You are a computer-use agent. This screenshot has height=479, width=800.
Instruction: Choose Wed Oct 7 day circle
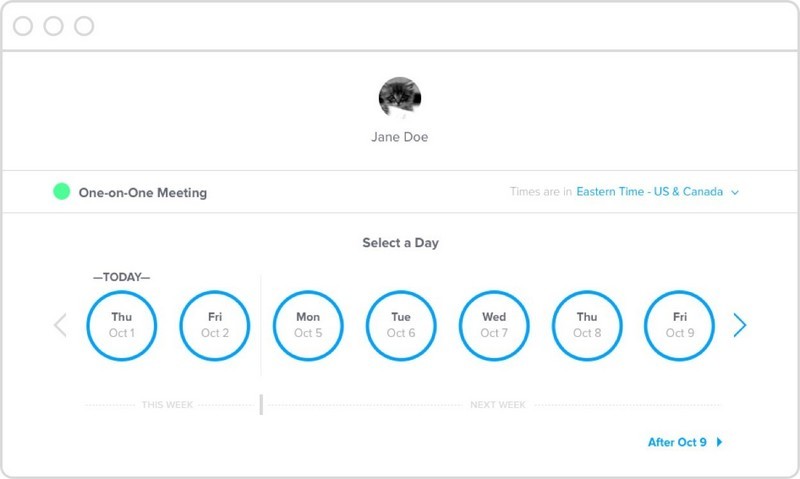click(x=494, y=325)
